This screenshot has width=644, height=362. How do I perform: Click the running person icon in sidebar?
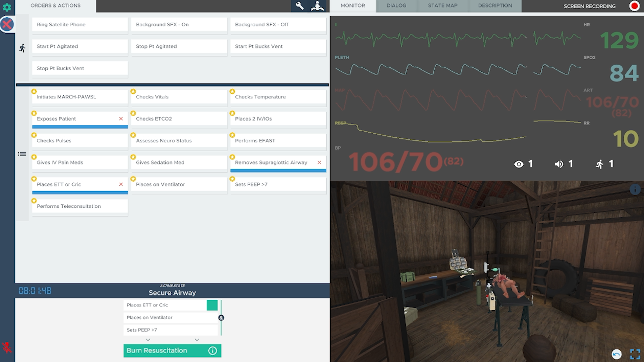click(22, 48)
